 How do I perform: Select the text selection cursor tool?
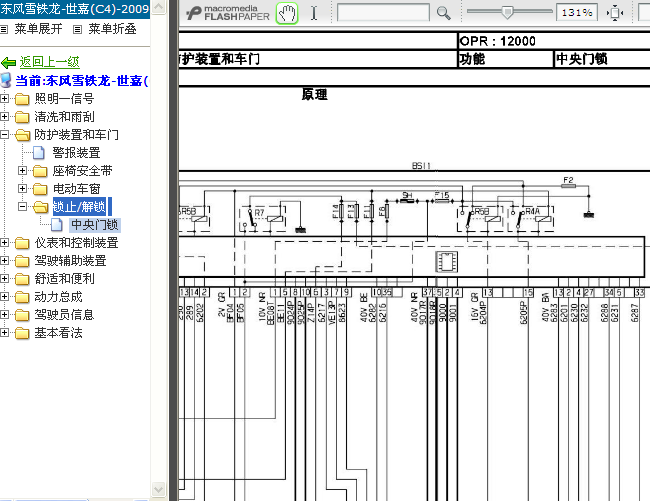click(x=314, y=13)
